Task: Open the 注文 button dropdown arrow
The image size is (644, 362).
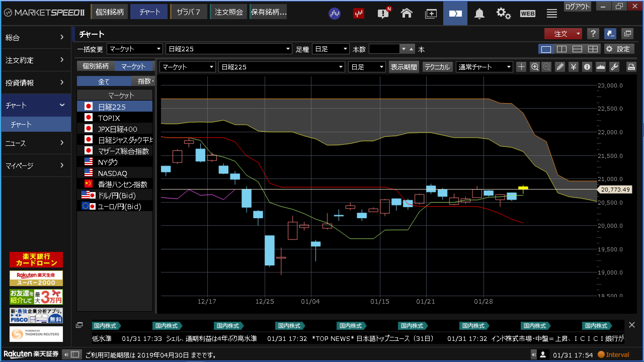Action: 578,33
